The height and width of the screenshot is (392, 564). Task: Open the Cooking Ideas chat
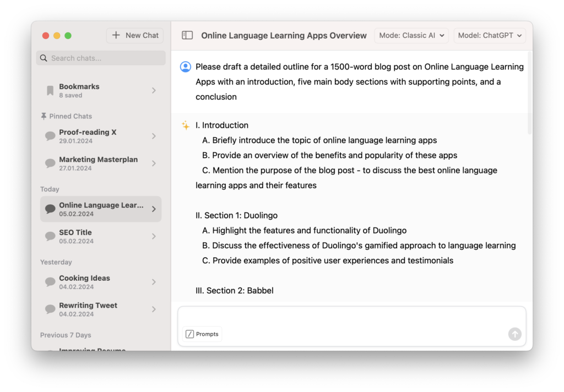(101, 282)
